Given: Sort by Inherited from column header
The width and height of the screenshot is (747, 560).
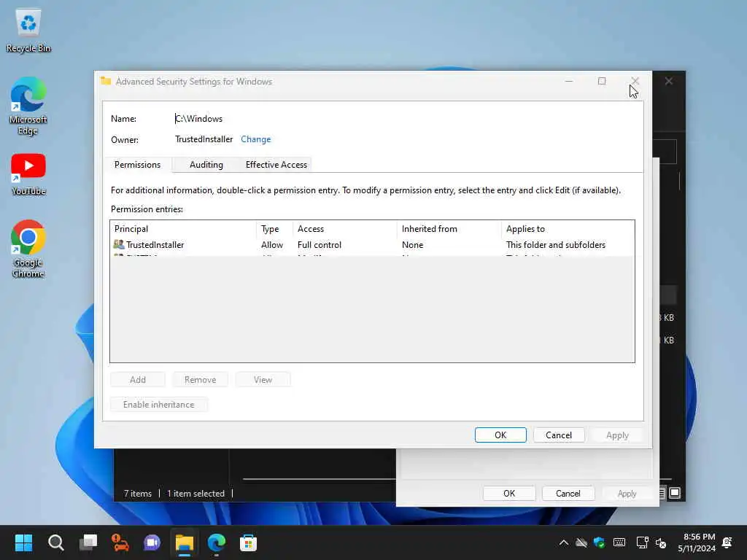Looking at the screenshot, I should click(449, 229).
